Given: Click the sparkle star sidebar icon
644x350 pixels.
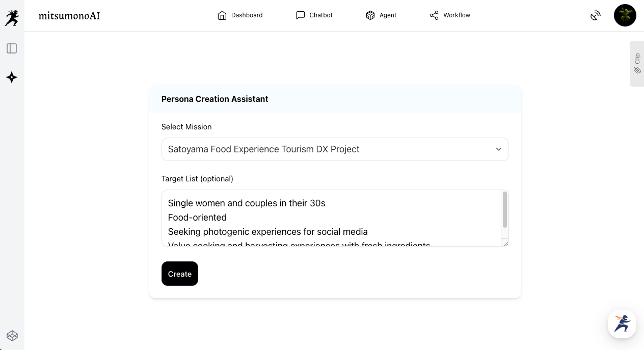Looking at the screenshot, I should coord(12,77).
